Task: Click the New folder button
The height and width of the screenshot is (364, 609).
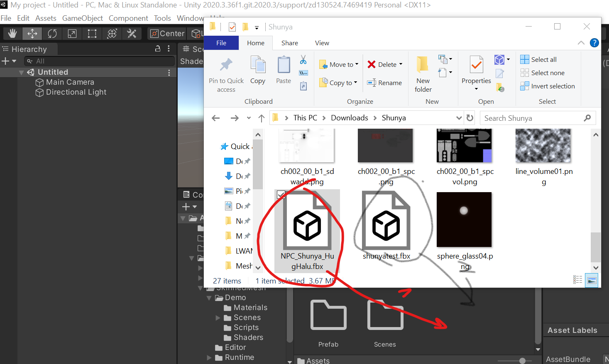Action: [x=423, y=75]
